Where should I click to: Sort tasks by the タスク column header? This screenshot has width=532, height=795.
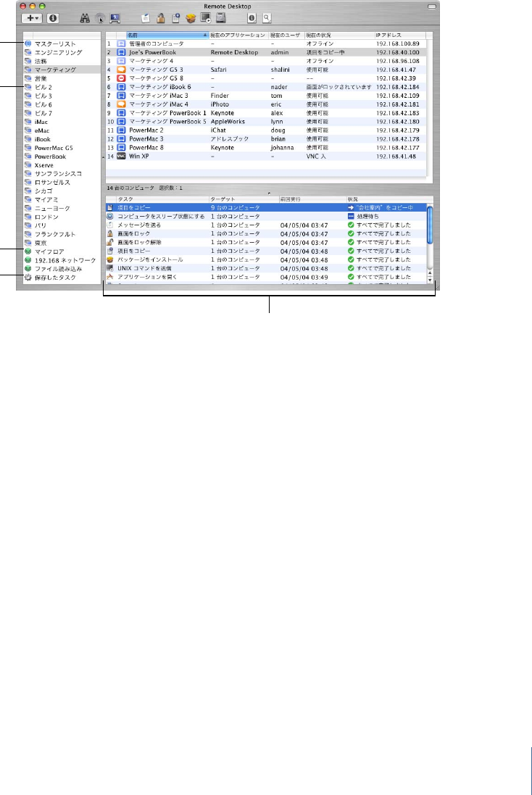point(162,199)
